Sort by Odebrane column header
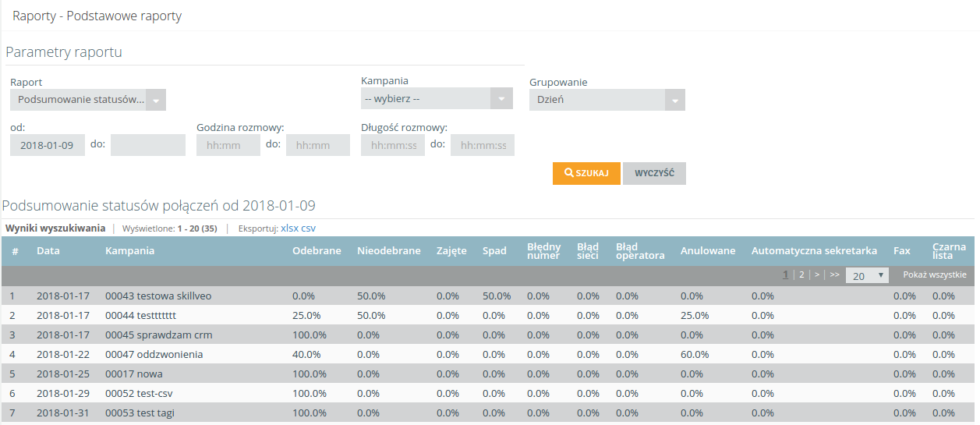The width and height of the screenshot is (980, 425). (317, 251)
